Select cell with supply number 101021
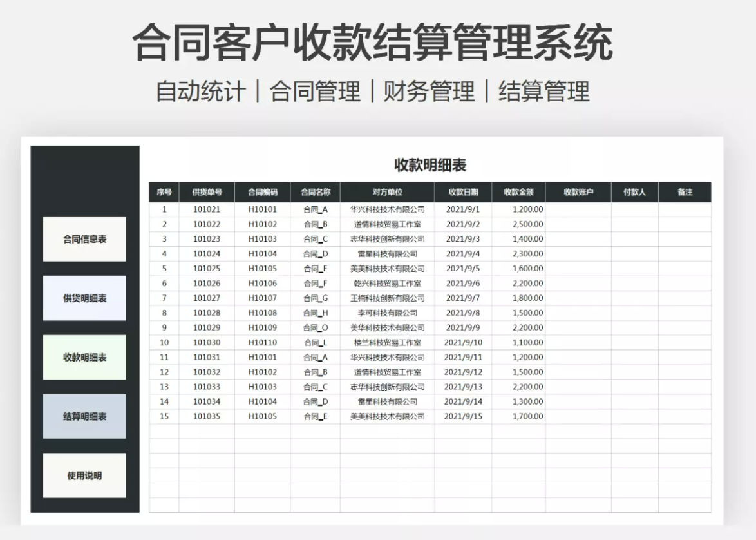 pos(207,209)
